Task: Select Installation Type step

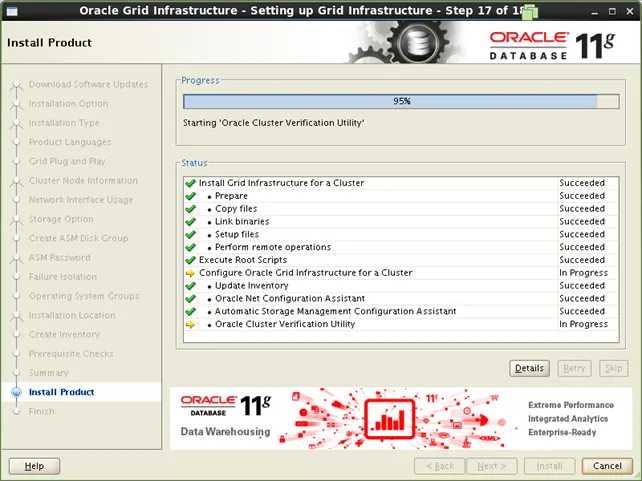Action: point(64,123)
